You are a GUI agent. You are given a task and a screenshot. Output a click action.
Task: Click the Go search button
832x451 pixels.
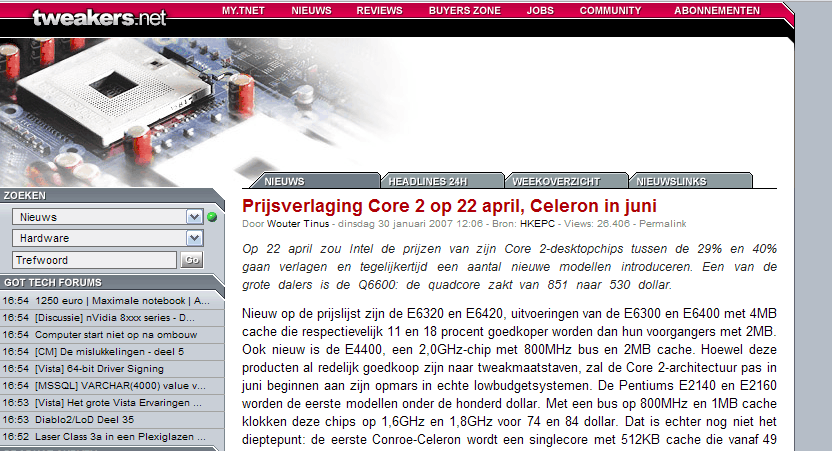pos(192,260)
